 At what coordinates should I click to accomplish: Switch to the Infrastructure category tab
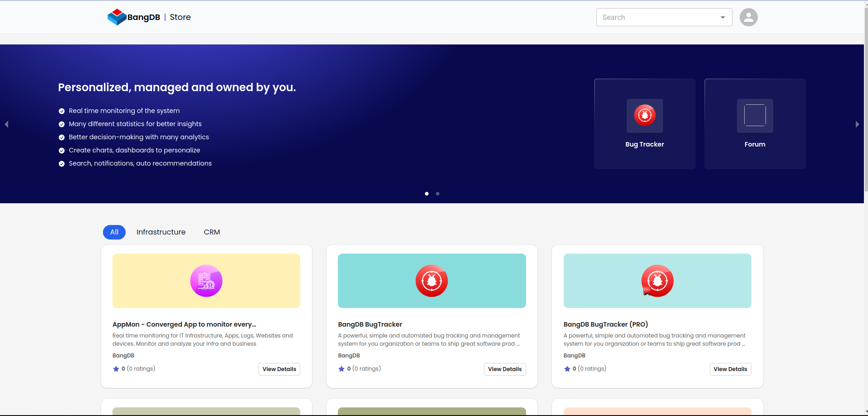click(x=161, y=232)
